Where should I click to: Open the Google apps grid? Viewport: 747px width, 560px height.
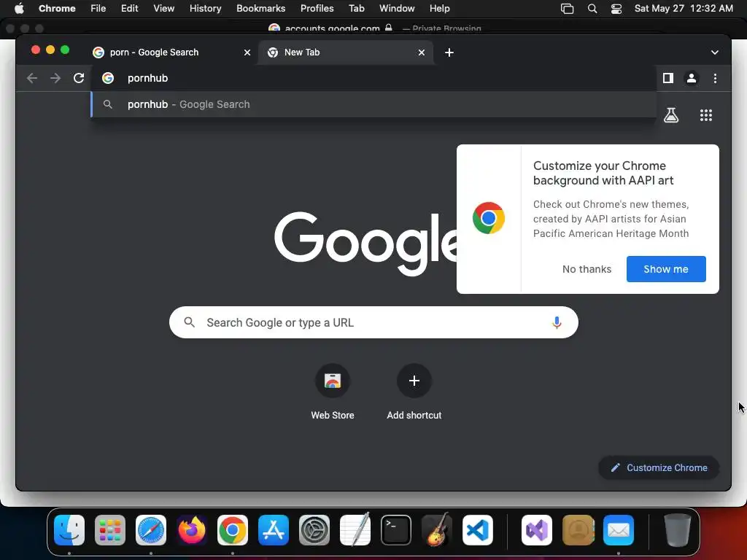tap(705, 114)
